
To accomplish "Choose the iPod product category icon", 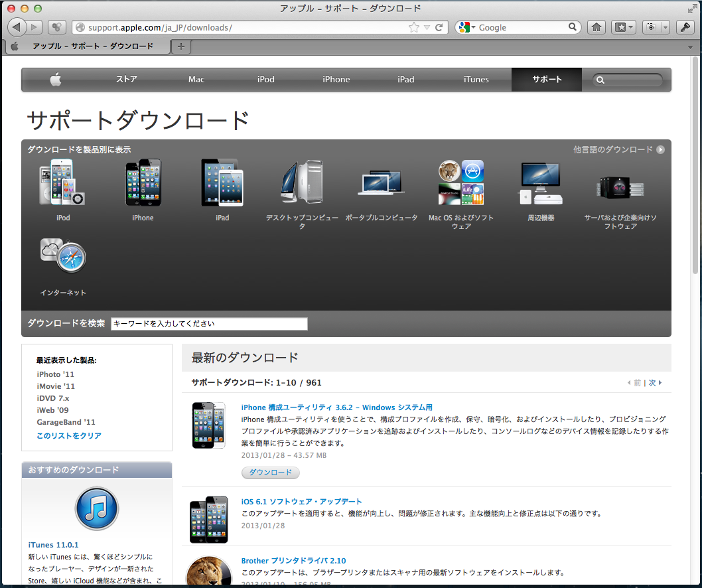I will (62, 183).
